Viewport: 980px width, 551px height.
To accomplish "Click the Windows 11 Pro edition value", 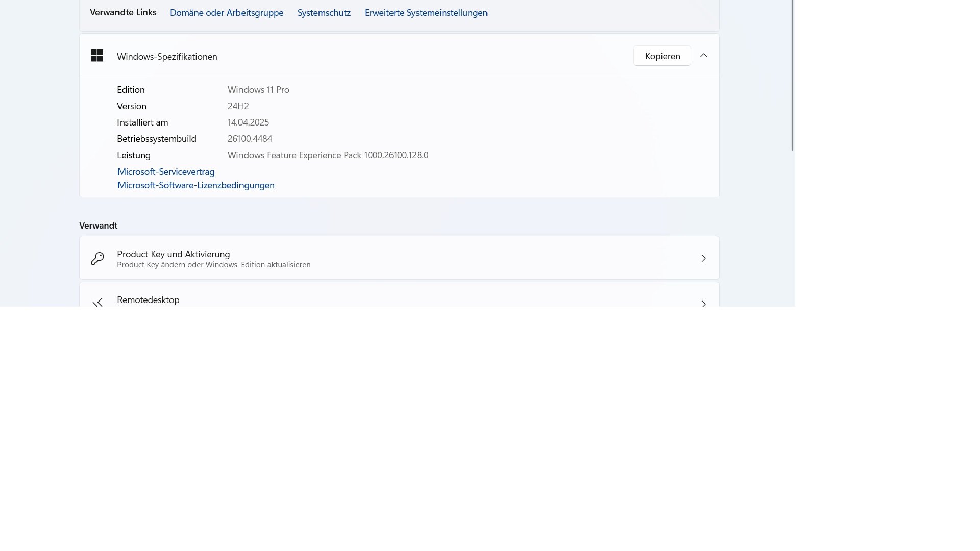I will [x=258, y=90].
